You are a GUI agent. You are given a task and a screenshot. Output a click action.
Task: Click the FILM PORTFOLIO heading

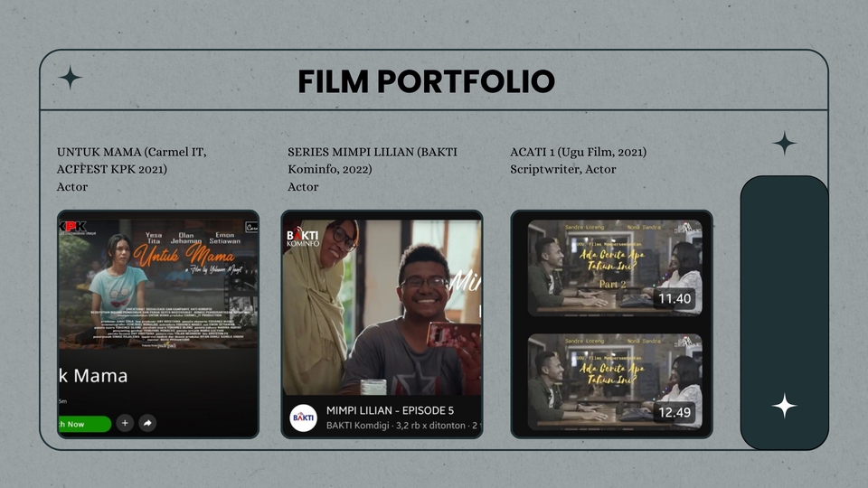(x=426, y=81)
